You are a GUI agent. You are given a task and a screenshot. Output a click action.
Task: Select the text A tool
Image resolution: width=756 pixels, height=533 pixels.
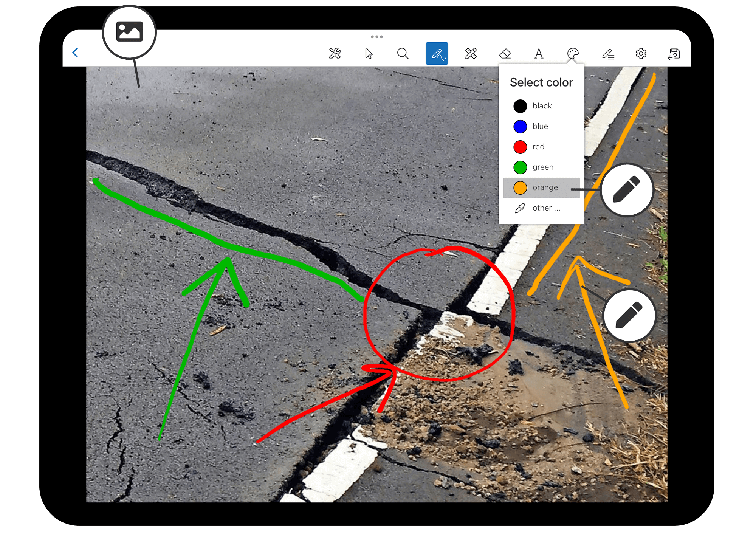(x=539, y=54)
